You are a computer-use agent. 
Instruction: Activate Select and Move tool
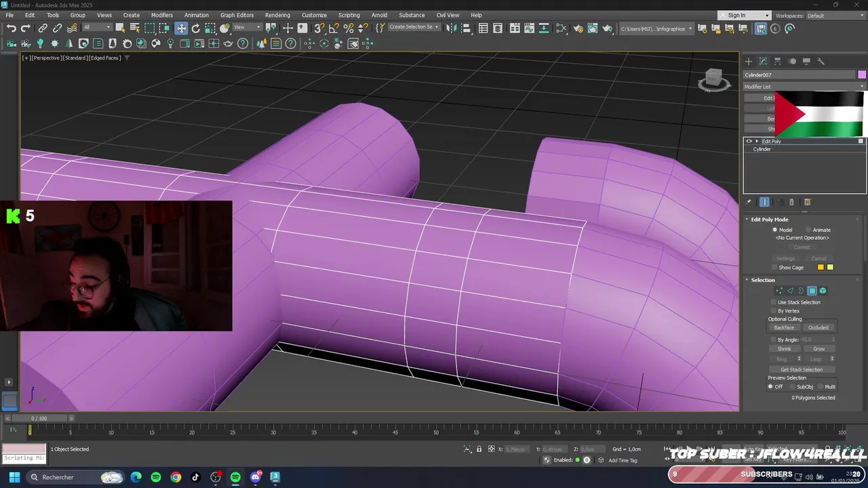pos(181,28)
